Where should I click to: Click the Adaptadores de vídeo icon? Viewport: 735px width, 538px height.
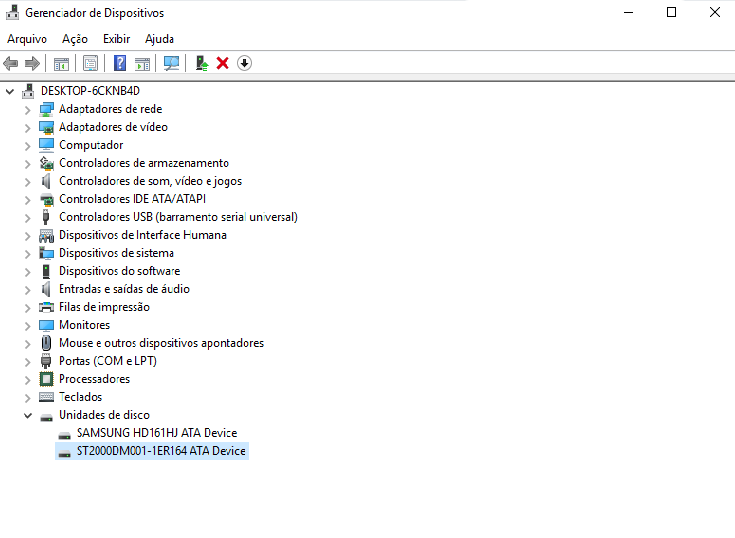coord(46,127)
